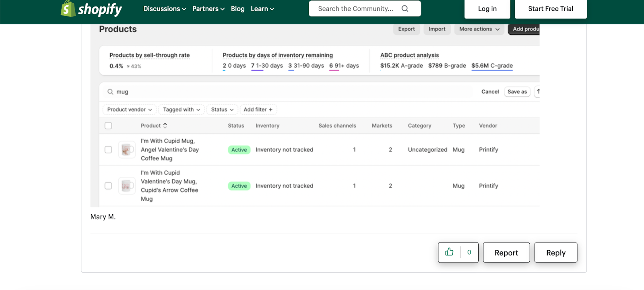Click the Start Free Trial button
644x290 pixels.
coord(551,8)
